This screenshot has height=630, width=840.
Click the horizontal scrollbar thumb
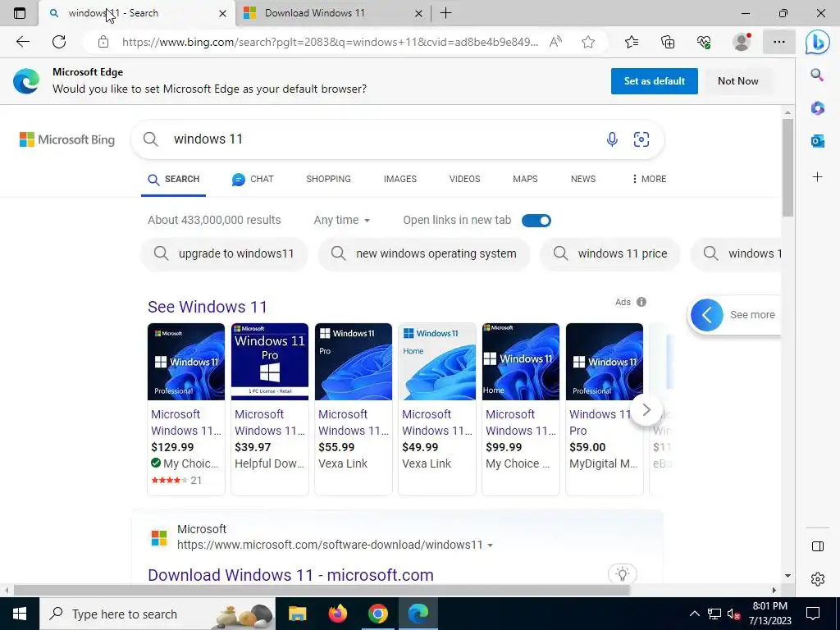[x=322, y=591]
